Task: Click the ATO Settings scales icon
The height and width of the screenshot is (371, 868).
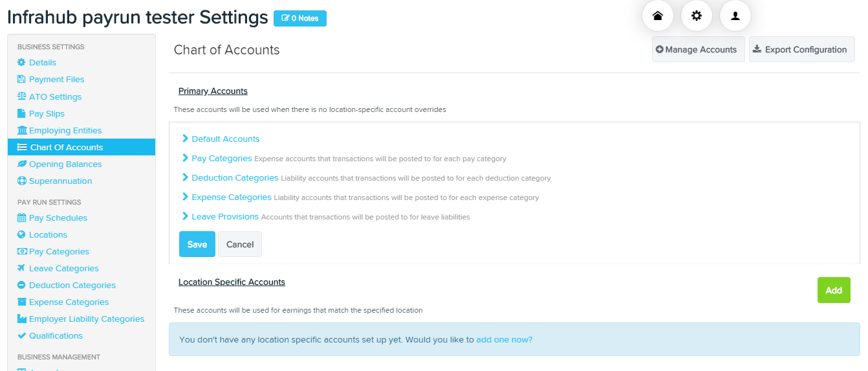Action: (21, 96)
